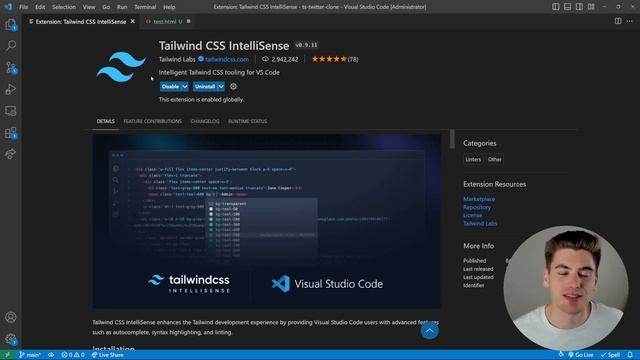
Task: Click the Linters category tag
Action: [x=473, y=160]
